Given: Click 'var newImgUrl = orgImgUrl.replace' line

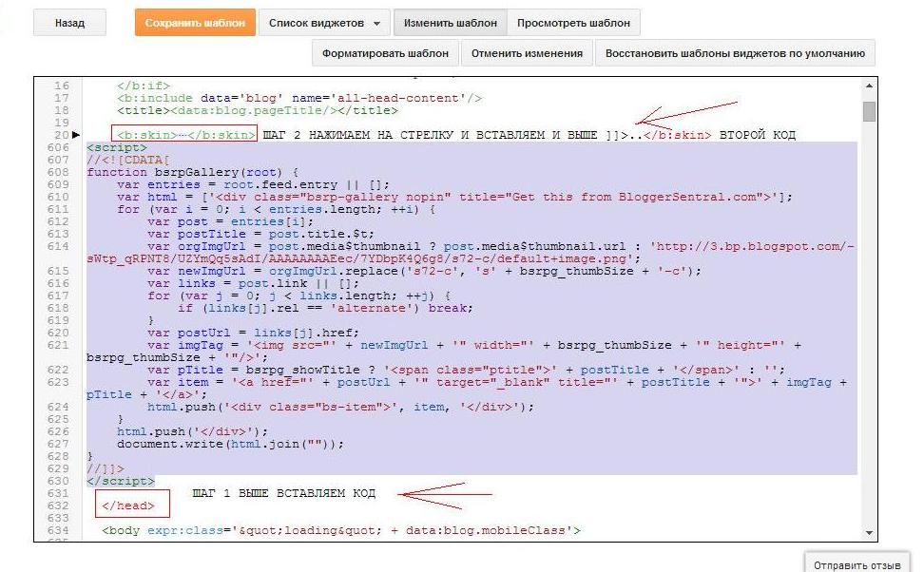Looking at the screenshot, I should (424, 271).
